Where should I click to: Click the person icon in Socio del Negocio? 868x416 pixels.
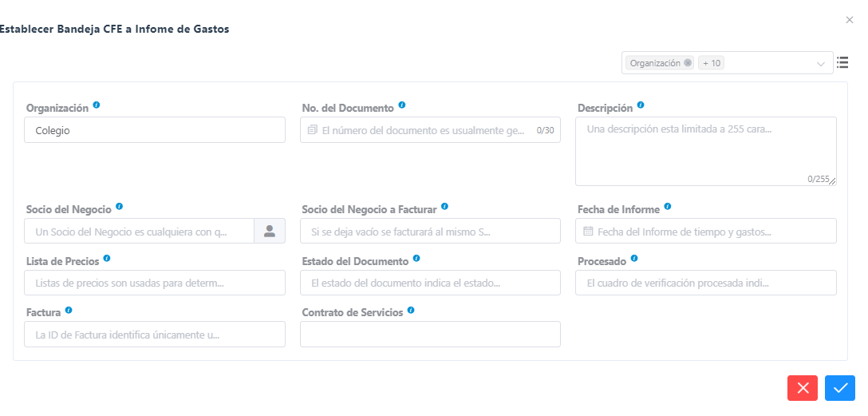click(270, 231)
